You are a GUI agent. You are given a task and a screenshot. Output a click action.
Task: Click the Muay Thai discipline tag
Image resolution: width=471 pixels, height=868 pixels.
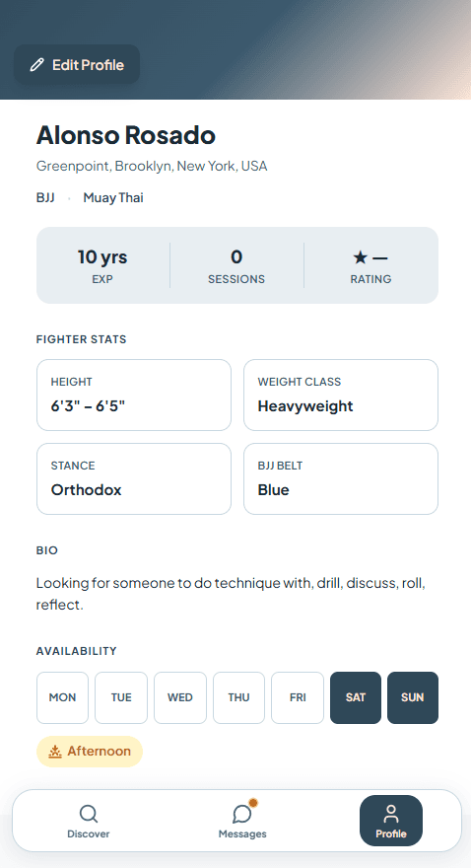coord(113,197)
